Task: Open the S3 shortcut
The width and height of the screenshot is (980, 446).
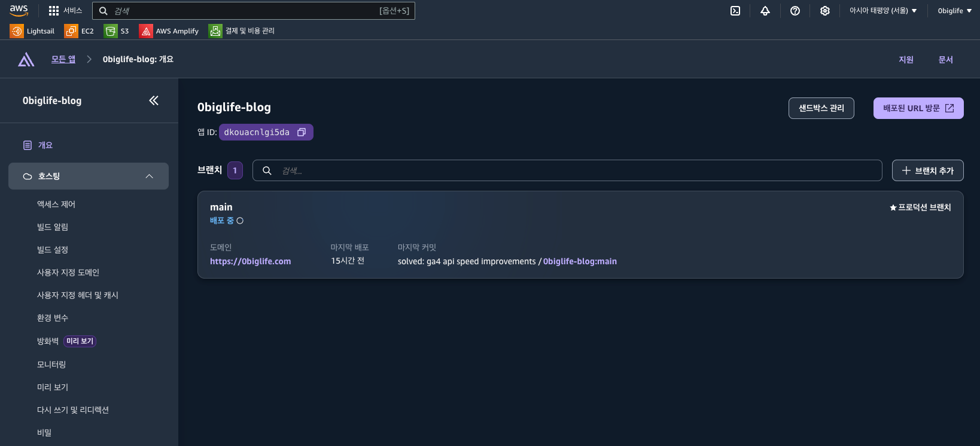Action: pos(116,31)
